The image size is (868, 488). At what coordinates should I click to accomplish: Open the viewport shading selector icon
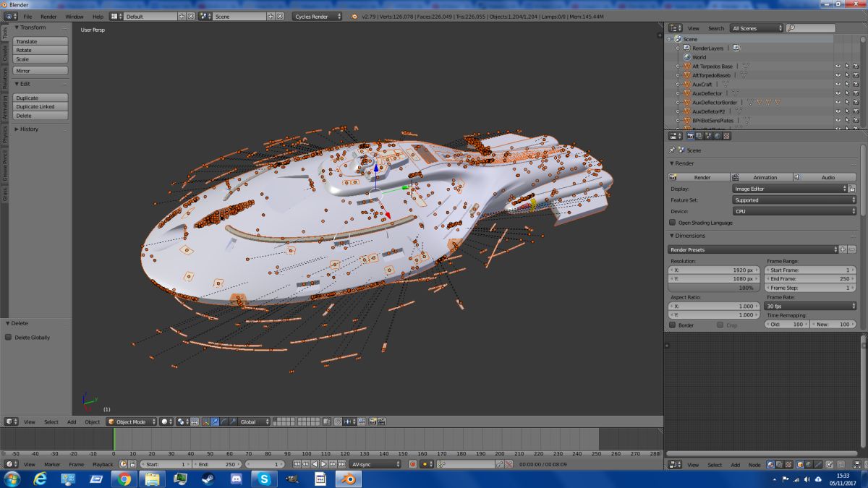click(x=167, y=421)
